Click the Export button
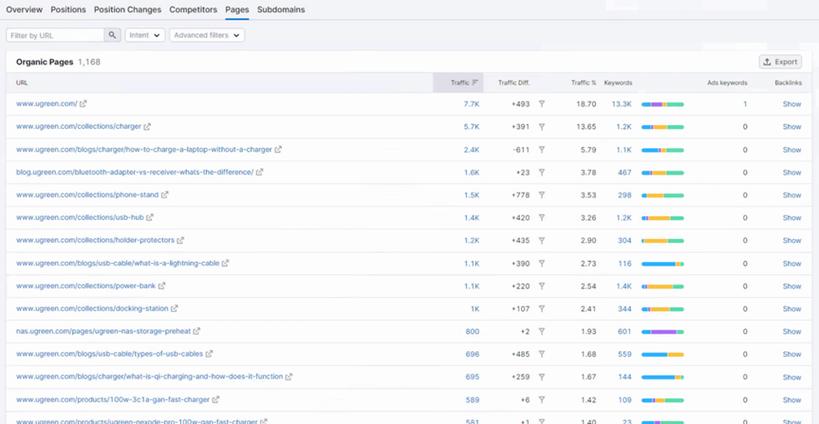The image size is (819, 424). pos(780,62)
